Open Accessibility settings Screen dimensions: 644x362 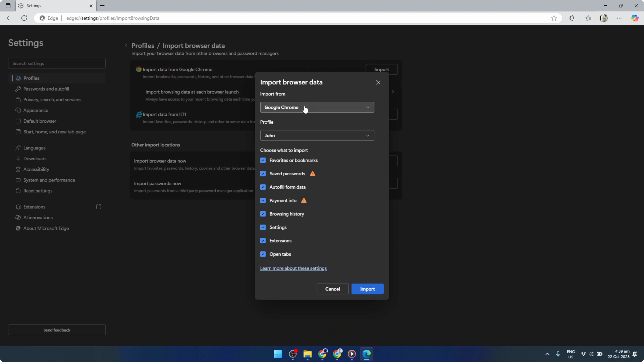pos(57,169)
